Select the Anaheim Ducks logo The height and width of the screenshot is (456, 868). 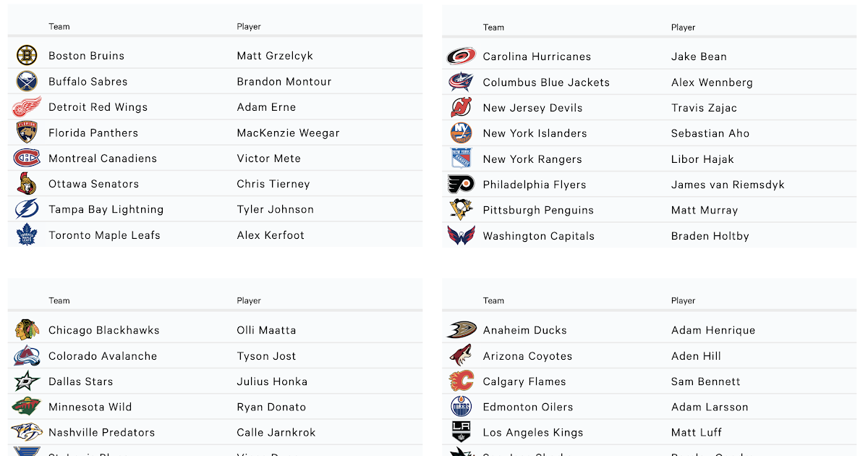pos(461,330)
